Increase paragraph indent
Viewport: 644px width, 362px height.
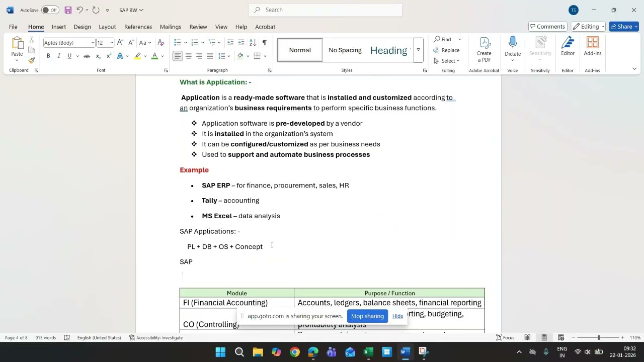pos(241,43)
